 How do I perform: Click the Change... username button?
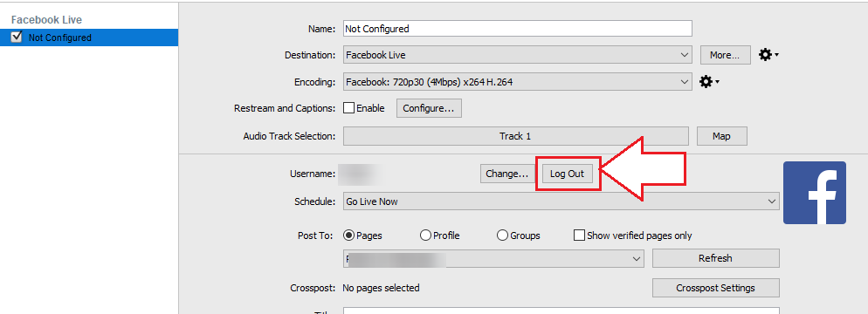tap(506, 174)
